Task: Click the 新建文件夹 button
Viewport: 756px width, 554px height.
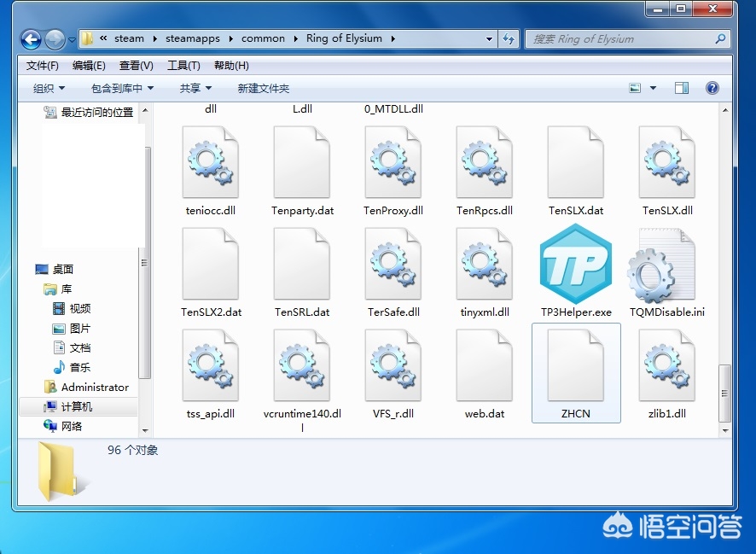Action: coord(264,88)
